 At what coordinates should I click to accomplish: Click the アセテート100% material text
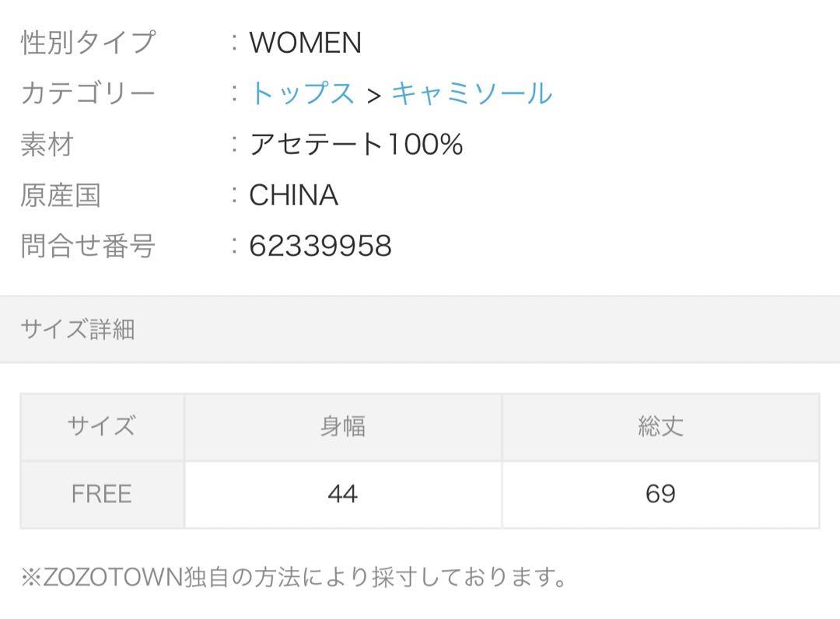356,144
